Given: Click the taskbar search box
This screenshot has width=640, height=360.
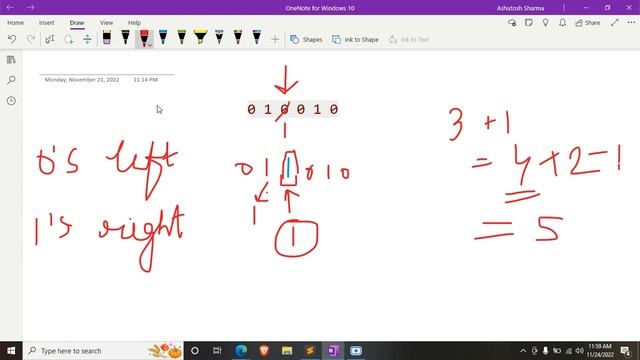Looking at the screenshot, I should click(103, 351).
